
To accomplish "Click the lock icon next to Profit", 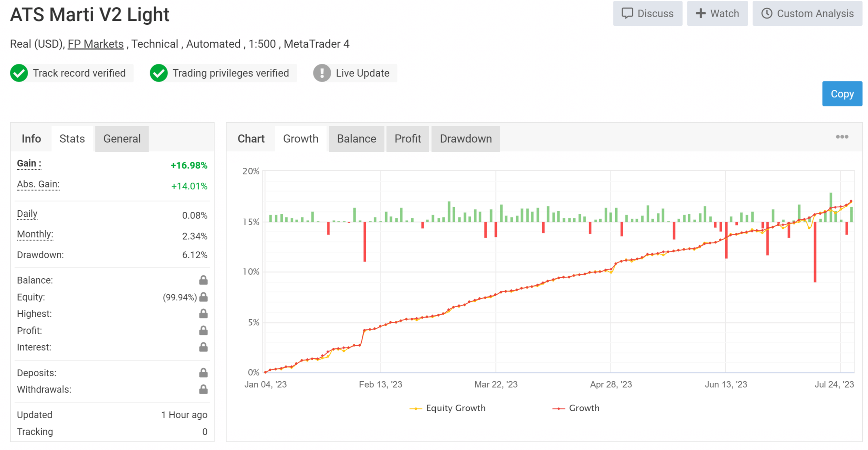I will point(203,331).
